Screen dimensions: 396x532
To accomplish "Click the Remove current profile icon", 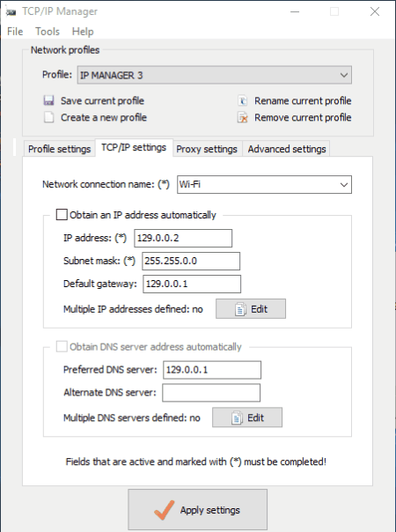I will click(242, 118).
